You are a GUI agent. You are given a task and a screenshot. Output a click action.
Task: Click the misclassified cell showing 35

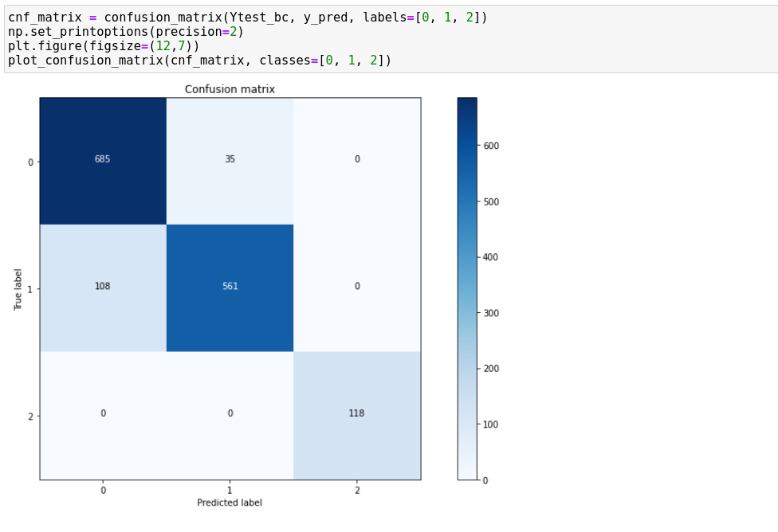(230, 158)
